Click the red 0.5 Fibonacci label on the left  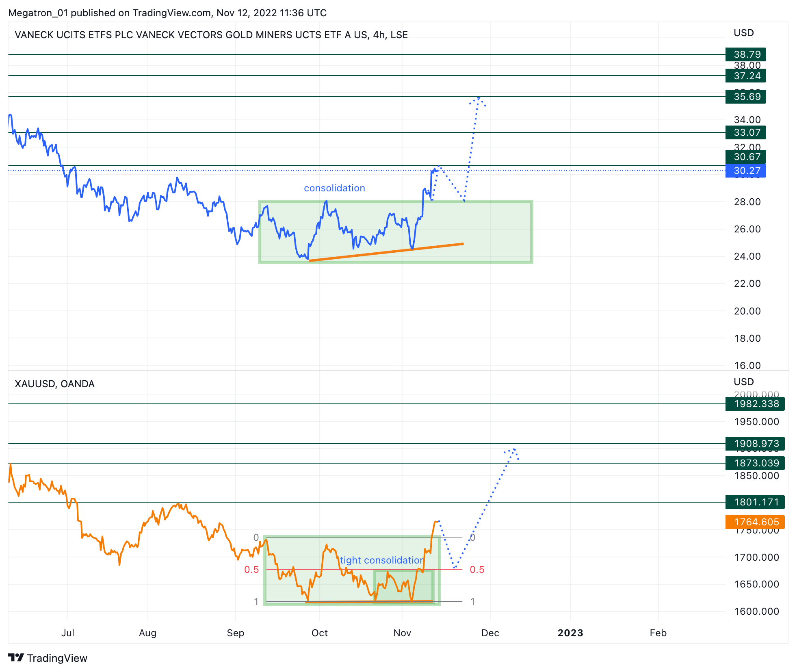pos(251,570)
